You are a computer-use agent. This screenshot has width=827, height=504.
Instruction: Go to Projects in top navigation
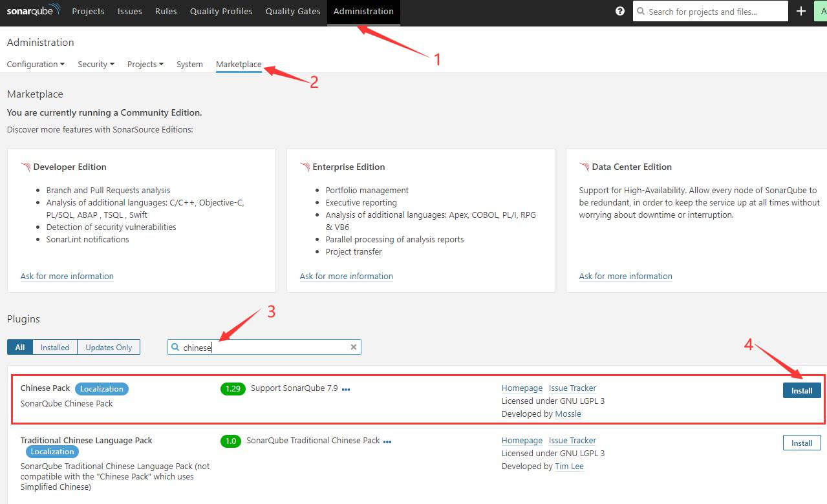[89, 11]
